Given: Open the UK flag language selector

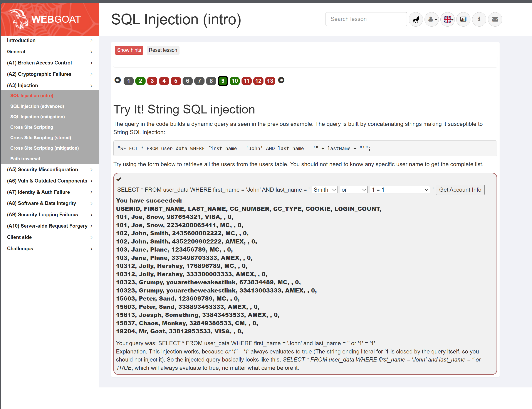Looking at the screenshot, I should (447, 19).
